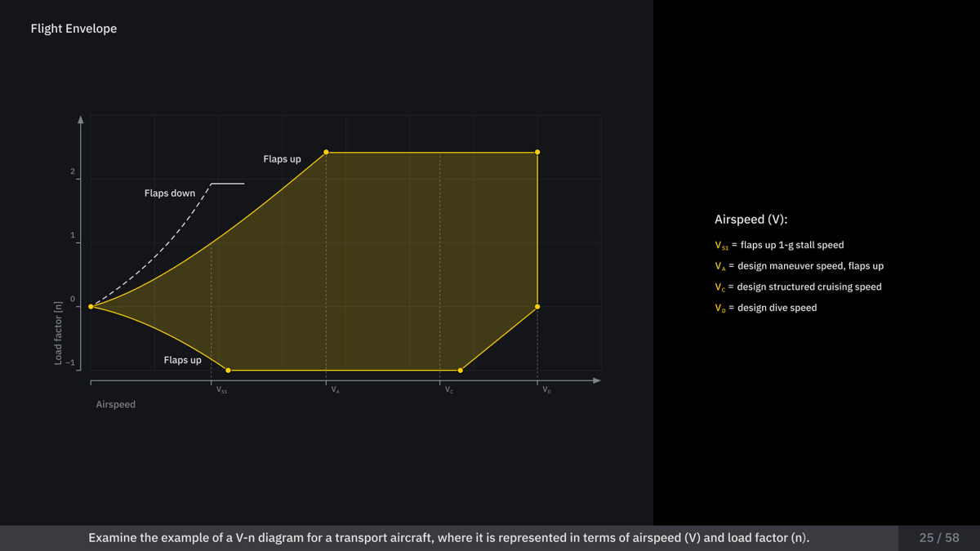Click the VA axis tick label
The image size is (980, 551).
click(333, 390)
